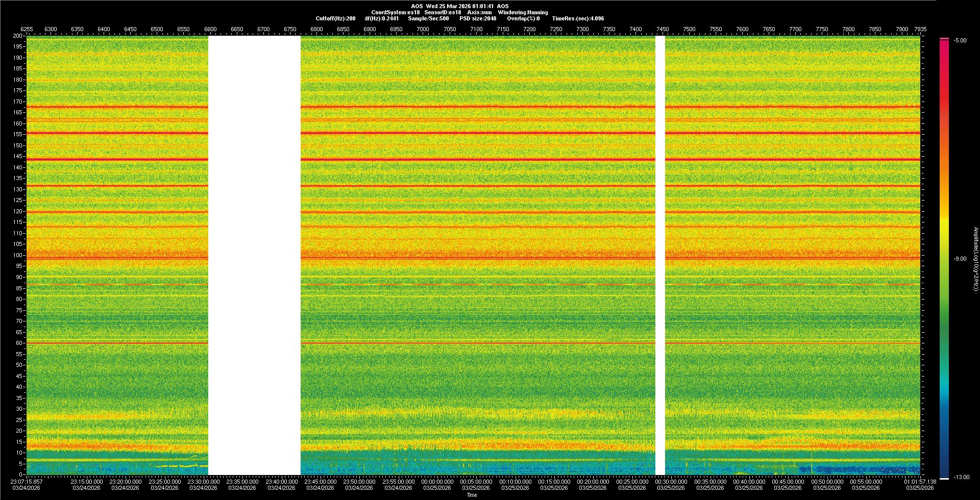Click the -5.00 color scale maximum label
The height and width of the screenshot is (500, 980).
[960, 41]
